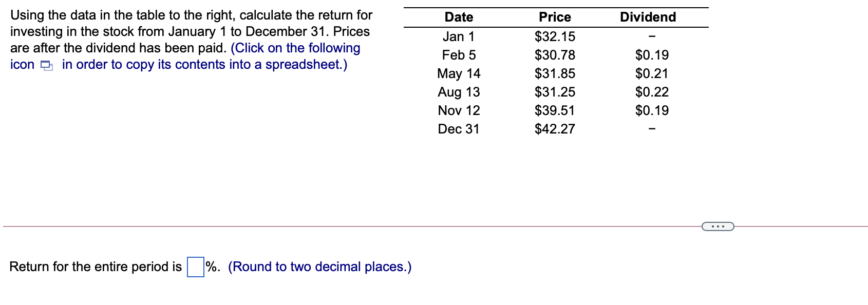Viewport: 868px width, 305px height.
Task: Click the Nov 12 dividend value $0.19
Action: coord(651,110)
